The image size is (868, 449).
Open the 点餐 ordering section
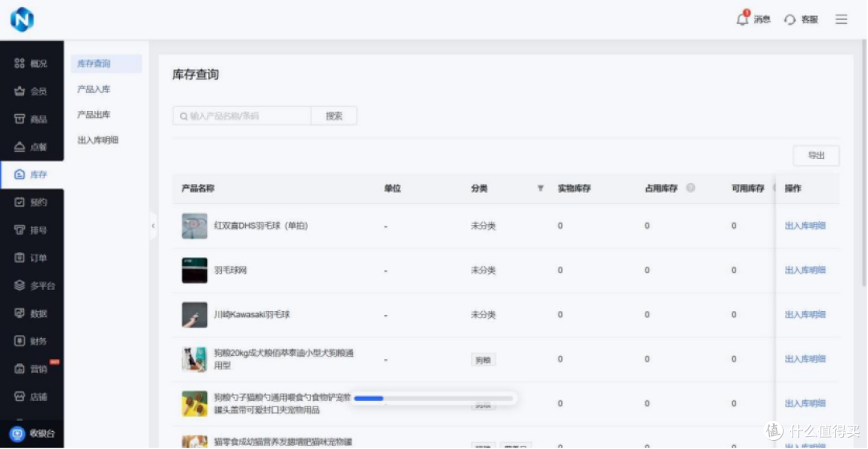pyautogui.click(x=31, y=147)
